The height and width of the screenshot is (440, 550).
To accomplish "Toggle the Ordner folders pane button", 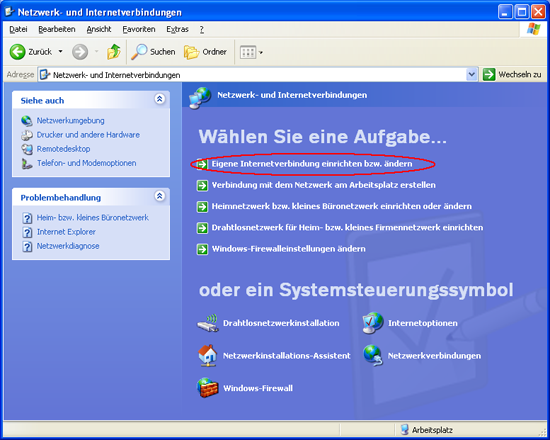I will coord(206,52).
